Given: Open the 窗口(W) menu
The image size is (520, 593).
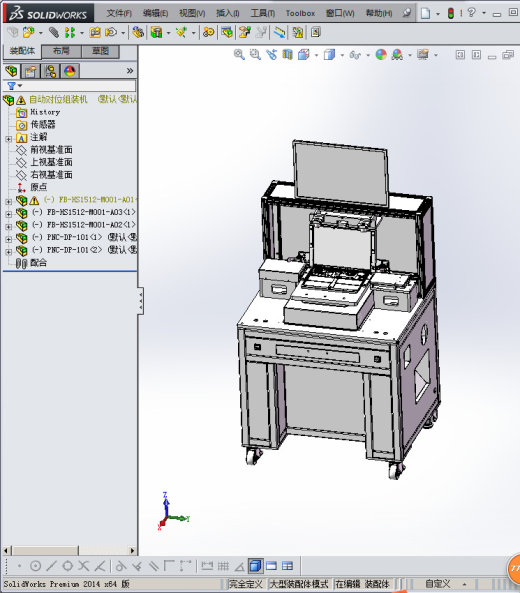Looking at the screenshot, I should click(340, 13).
